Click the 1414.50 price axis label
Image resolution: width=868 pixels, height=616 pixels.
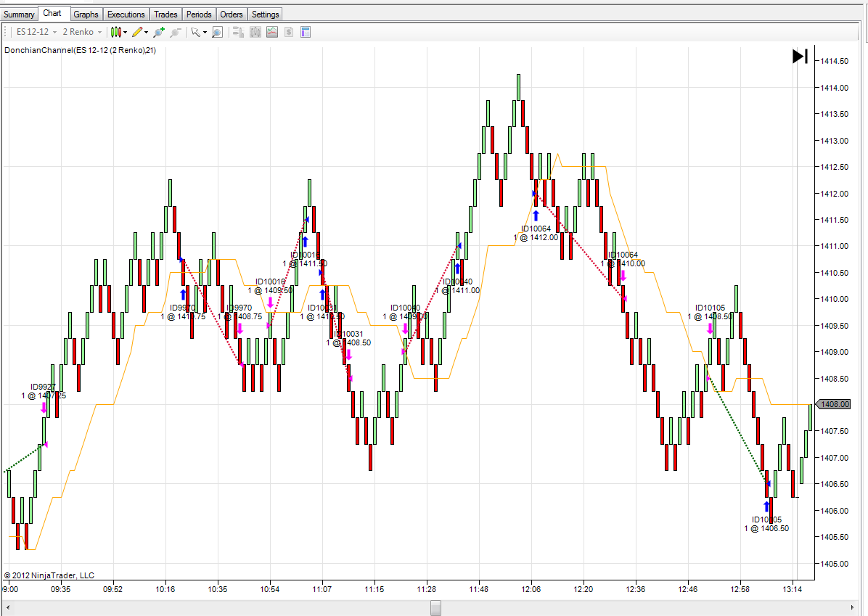pos(834,61)
